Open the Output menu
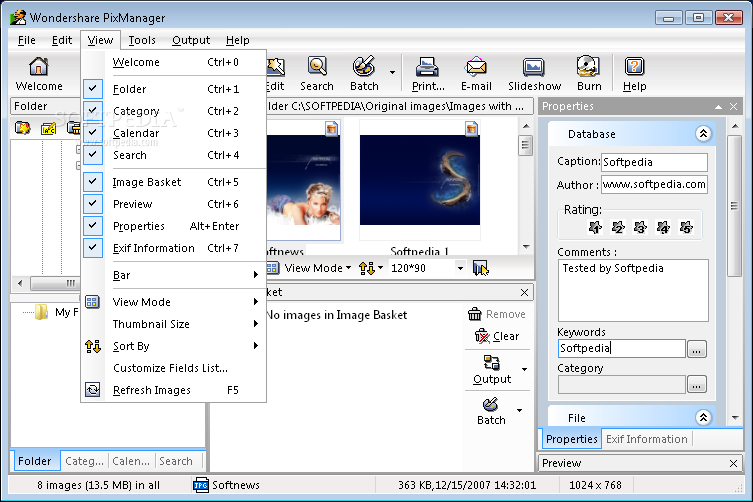The image size is (753, 502). click(x=191, y=40)
